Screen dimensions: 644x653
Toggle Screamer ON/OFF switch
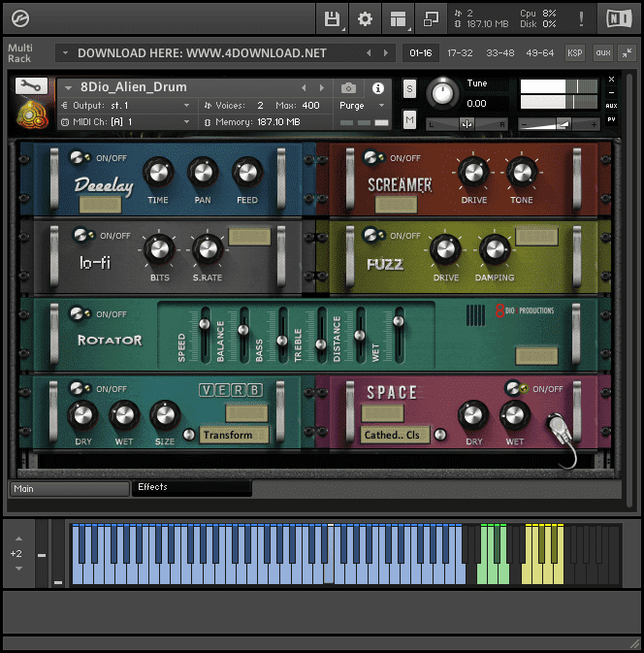coord(373,157)
